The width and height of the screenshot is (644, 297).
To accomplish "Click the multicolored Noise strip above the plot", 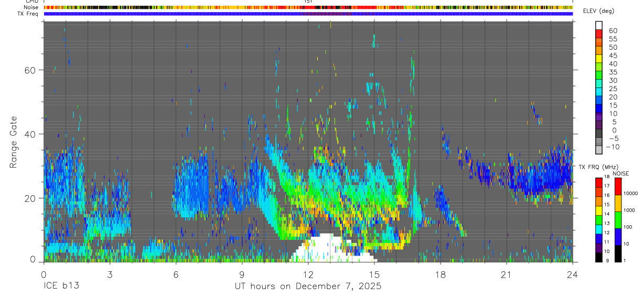I will [308, 7].
